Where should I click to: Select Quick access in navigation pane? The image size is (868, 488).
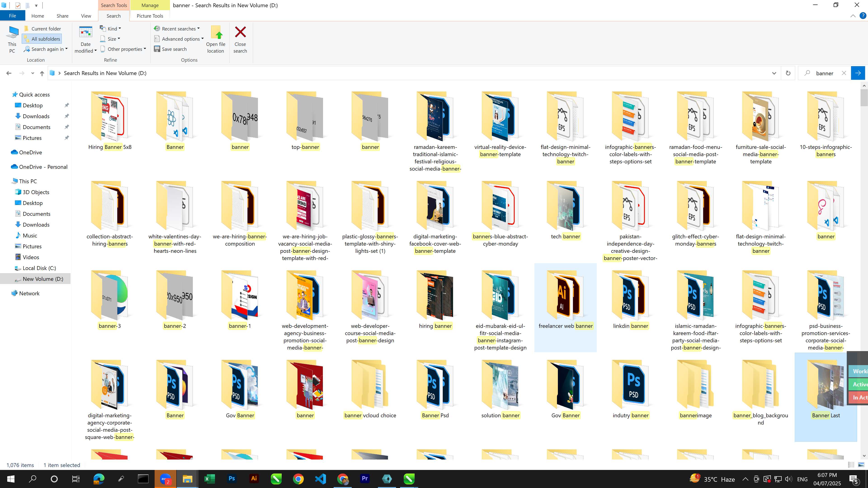[34, 95]
